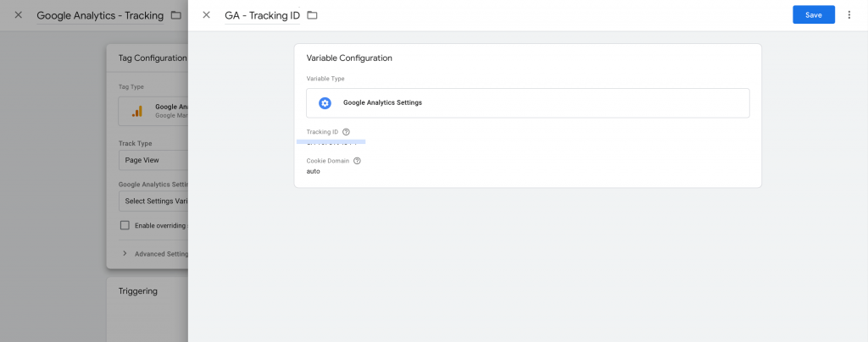This screenshot has width=868, height=342.
Task: Select the Google Analytics Settings variable type box
Action: coord(527,102)
